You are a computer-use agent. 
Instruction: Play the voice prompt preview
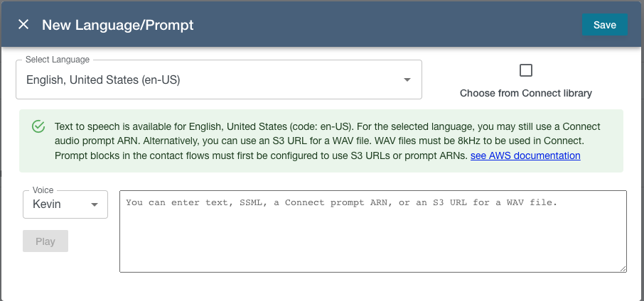[45, 241]
